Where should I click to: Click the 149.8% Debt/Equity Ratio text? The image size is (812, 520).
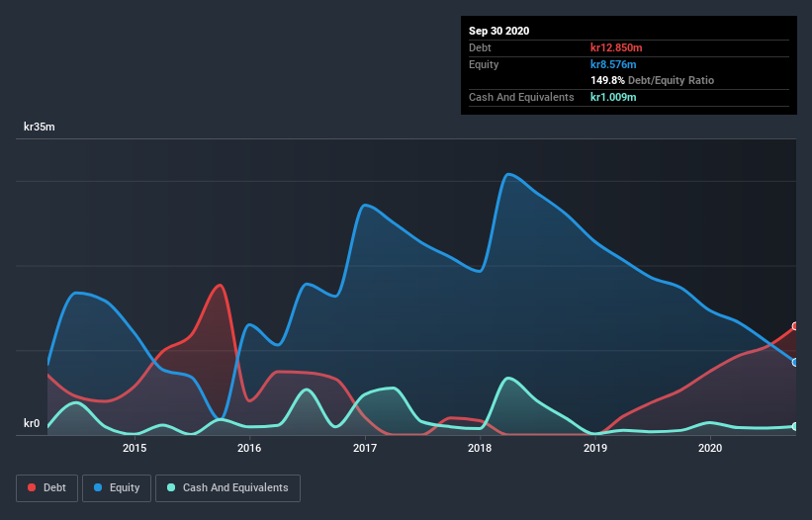click(652, 81)
